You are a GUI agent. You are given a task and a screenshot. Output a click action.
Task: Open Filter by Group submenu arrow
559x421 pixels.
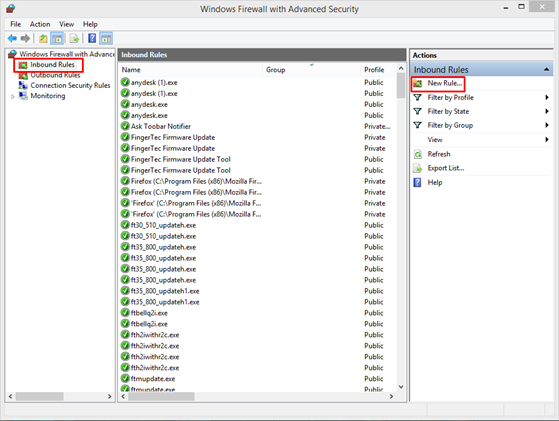(547, 125)
